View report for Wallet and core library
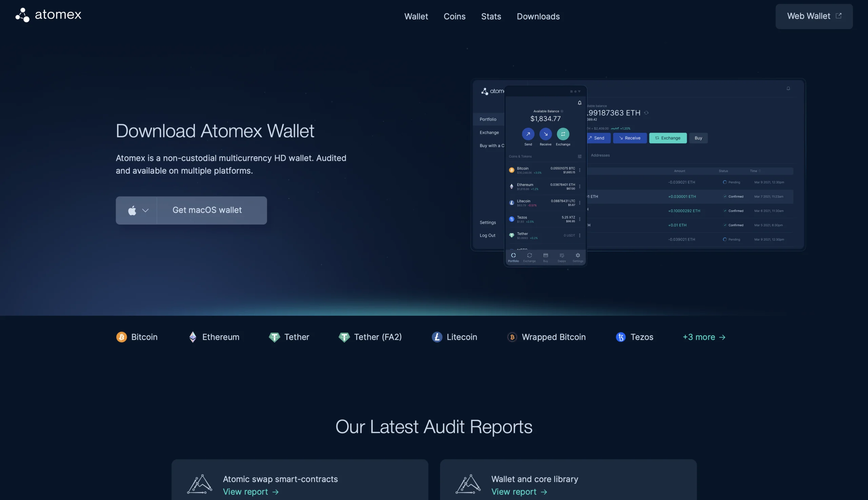The width and height of the screenshot is (868, 500). coord(519,492)
